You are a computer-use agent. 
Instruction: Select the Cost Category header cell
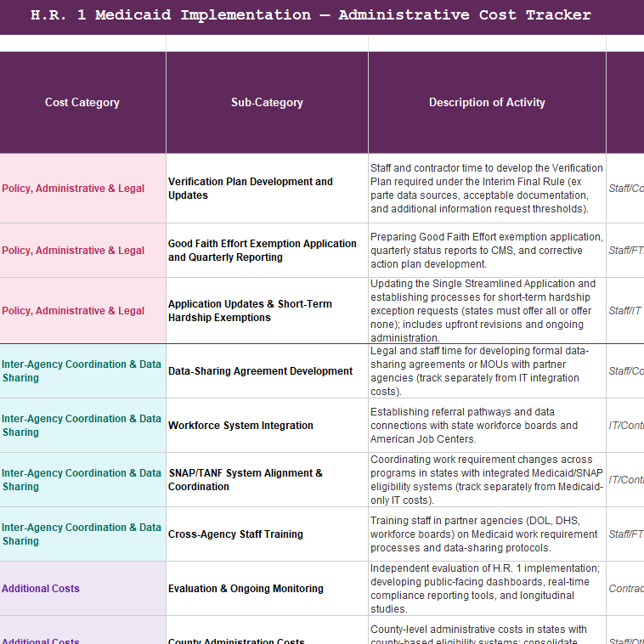(x=82, y=102)
